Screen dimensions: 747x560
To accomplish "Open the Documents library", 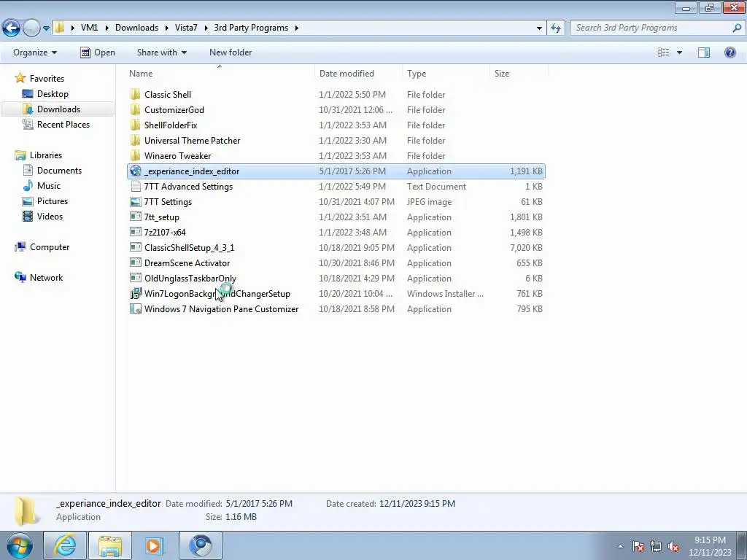I will pyautogui.click(x=60, y=171).
